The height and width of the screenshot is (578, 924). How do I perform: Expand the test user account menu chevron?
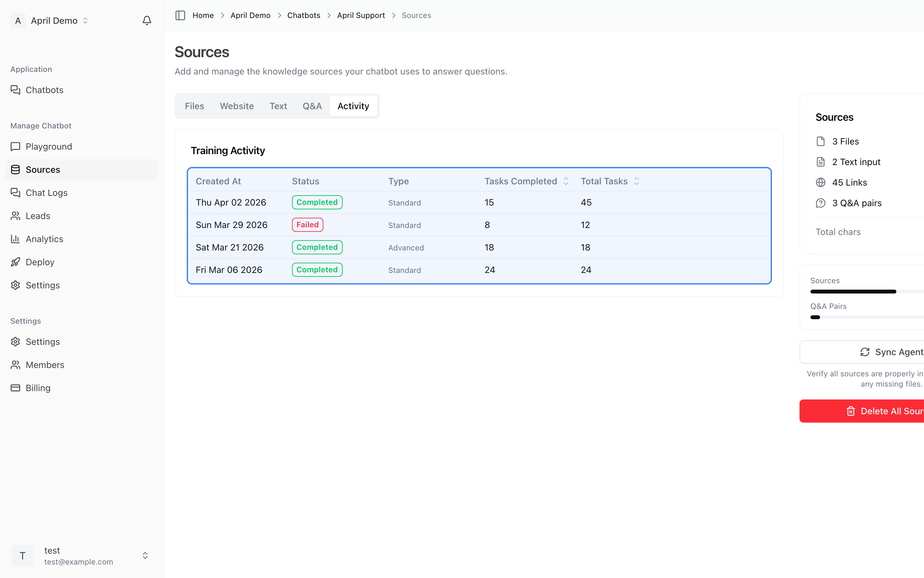click(x=145, y=556)
